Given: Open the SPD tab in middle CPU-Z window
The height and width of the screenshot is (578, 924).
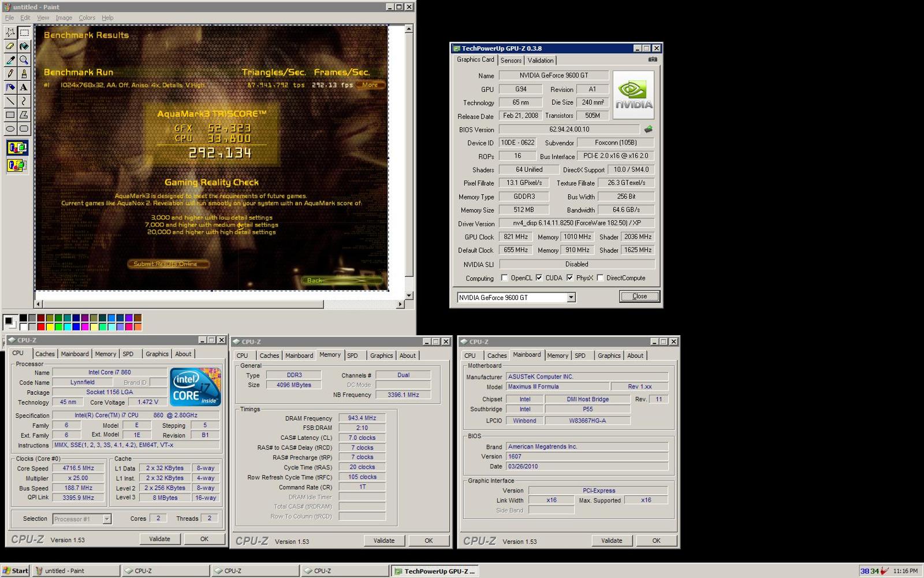Looking at the screenshot, I should click(x=352, y=355).
